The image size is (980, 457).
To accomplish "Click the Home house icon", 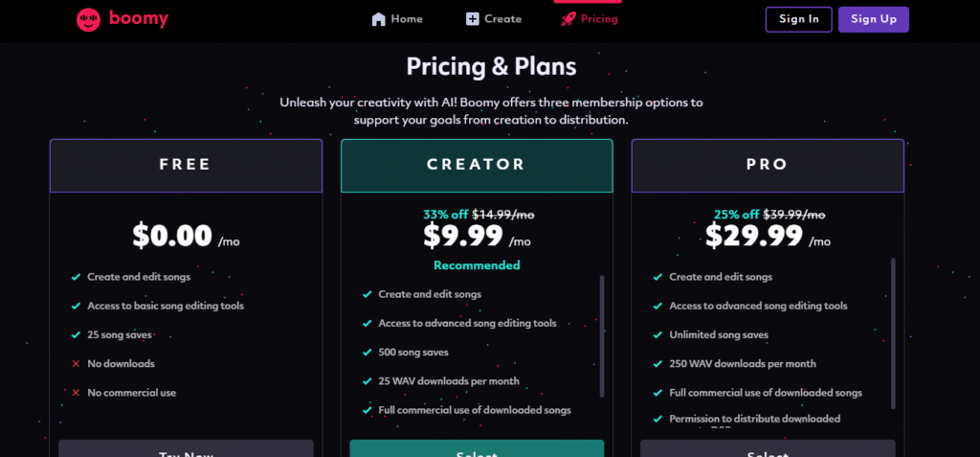I will (x=379, y=19).
